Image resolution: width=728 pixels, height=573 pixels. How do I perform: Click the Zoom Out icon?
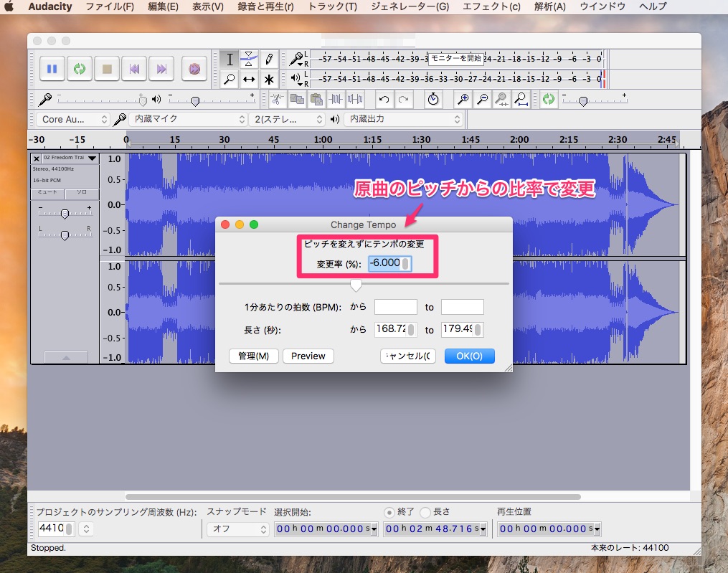point(483,100)
